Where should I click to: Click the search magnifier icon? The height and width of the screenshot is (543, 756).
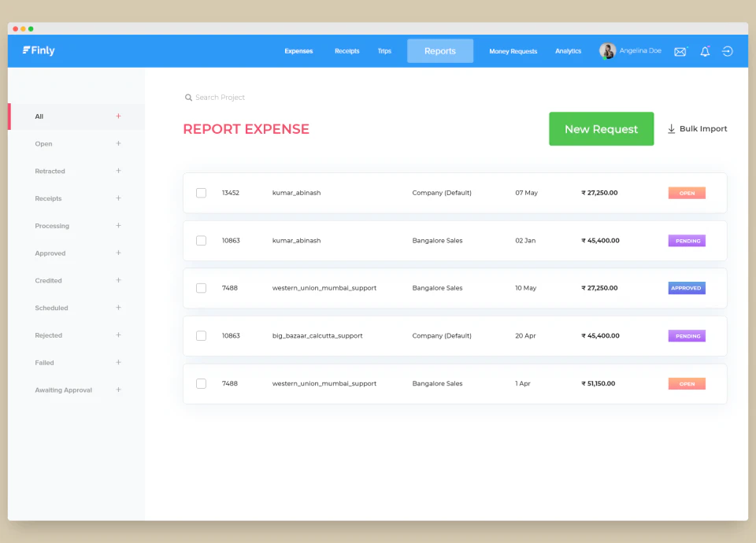(x=189, y=97)
